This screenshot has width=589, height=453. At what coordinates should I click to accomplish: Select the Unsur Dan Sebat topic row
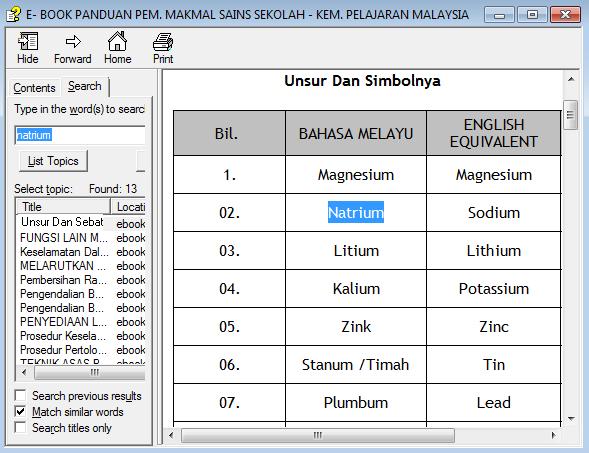(x=81, y=222)
